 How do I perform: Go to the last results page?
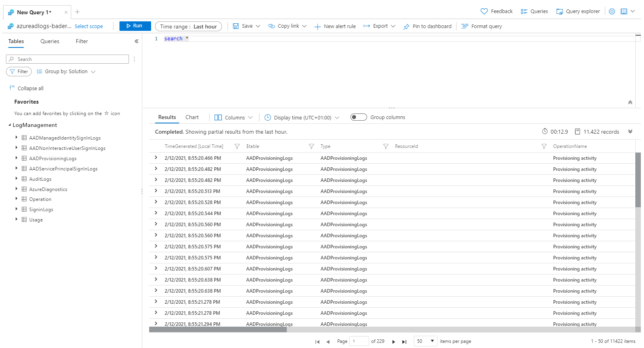[x=404, y=342]
